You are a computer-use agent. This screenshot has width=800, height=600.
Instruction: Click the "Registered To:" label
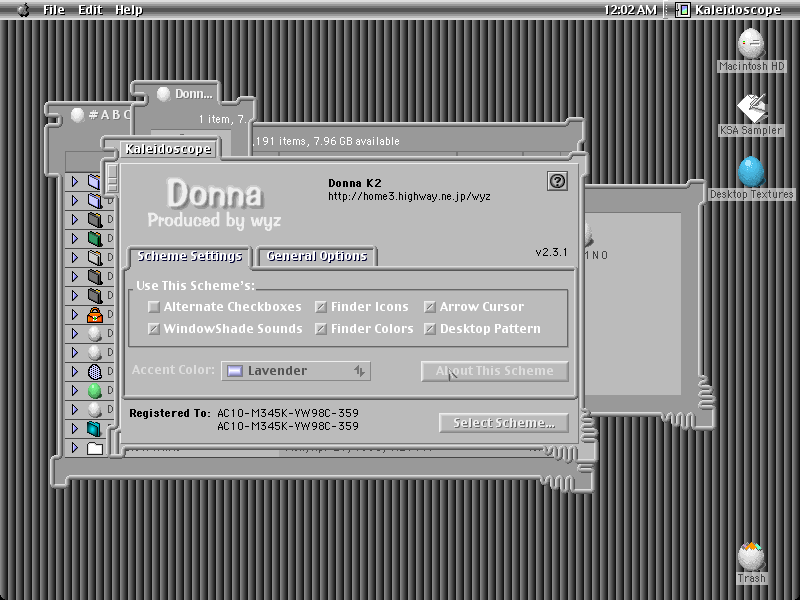point(170,413)
